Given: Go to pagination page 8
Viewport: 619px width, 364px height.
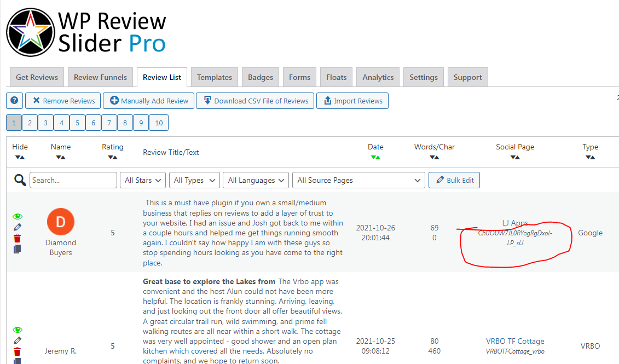Looking at the screenshot, I should tap(125, 123).
